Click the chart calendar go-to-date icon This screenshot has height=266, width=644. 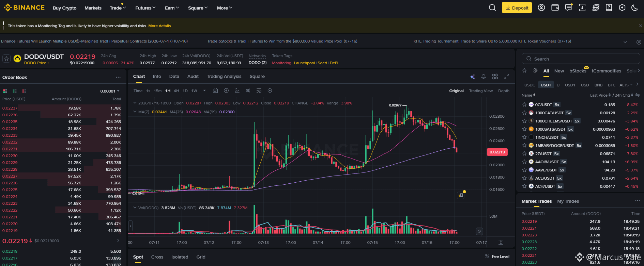(215, 91)
